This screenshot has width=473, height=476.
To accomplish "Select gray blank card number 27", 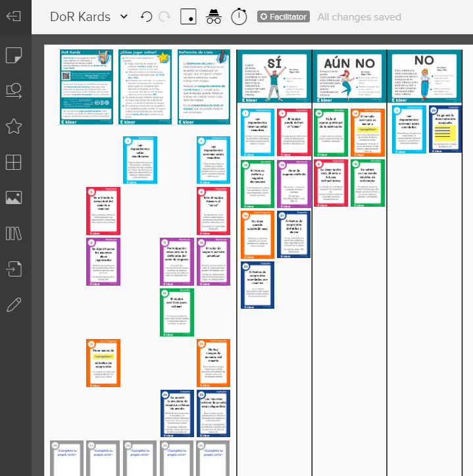I will point(103,458).
